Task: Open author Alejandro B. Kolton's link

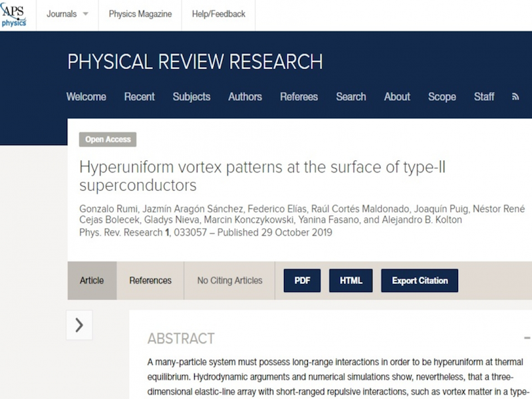Action: [x=422, y=220]
